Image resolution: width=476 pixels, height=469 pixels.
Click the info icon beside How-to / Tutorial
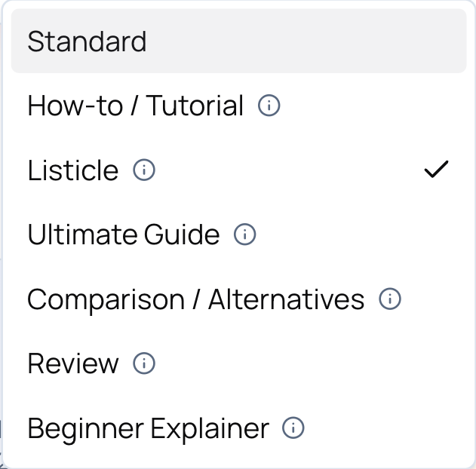point(269,106)
